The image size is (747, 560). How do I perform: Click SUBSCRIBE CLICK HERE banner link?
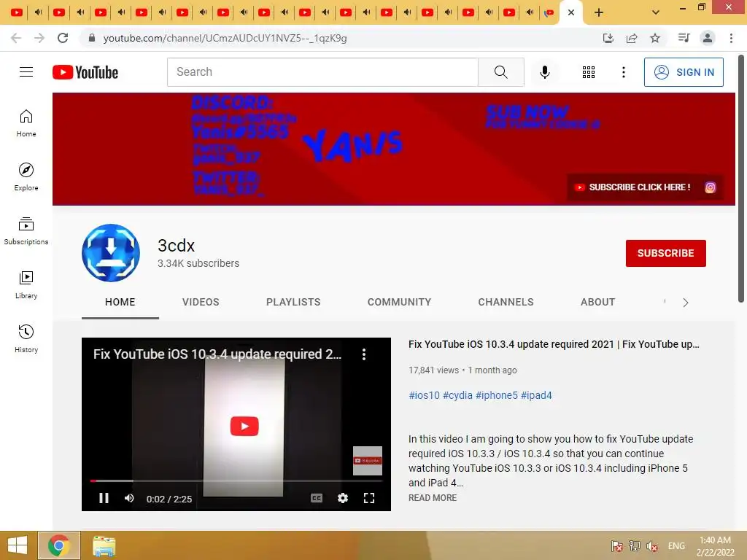click(x=633, y=187)
